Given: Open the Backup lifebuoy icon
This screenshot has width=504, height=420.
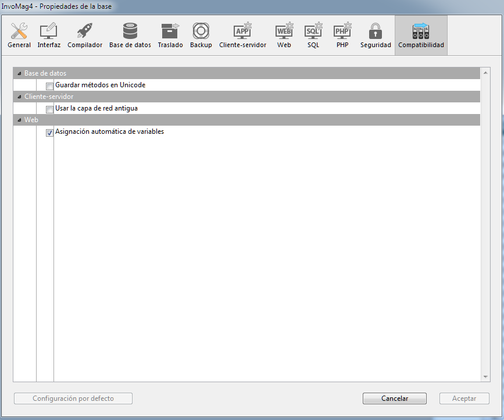Looking at the screenshot, I should [x=201, y=31].
